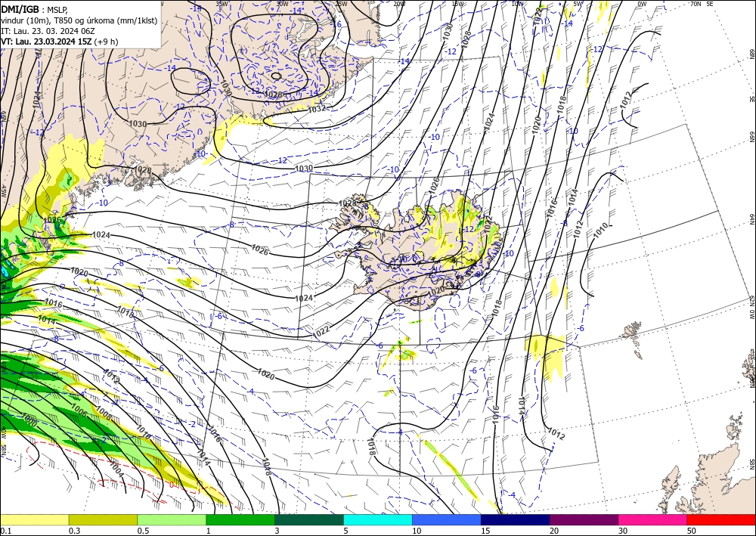Click the cyan 5–10 legend swatch

coord(378,520)
